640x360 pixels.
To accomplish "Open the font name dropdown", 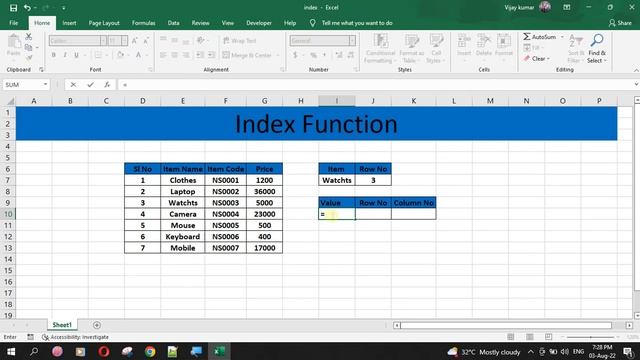I will [103, 40].
